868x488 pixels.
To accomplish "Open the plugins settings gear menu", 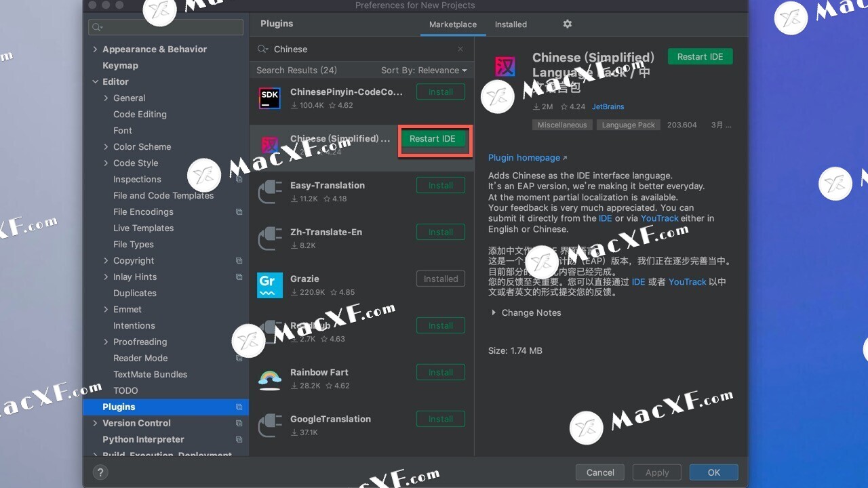I will coord(568,24).
